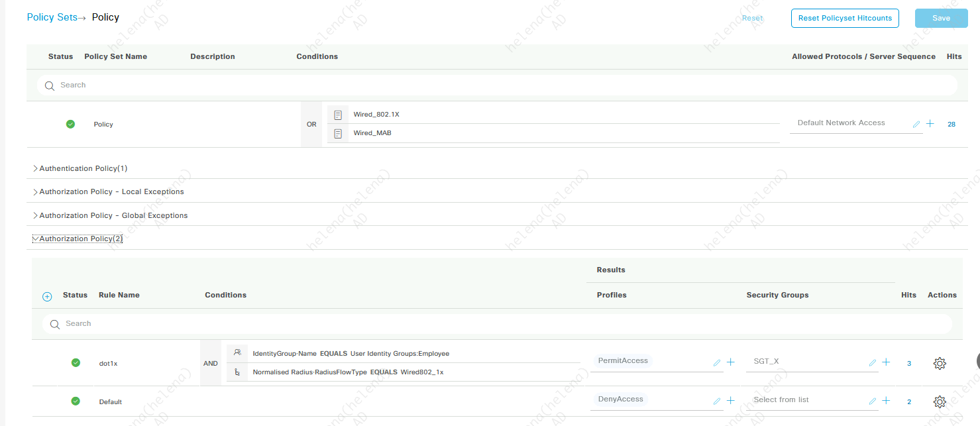980x426 pixels.
Task: Toggle the Policy set green status icon
Action: (71, 124)
